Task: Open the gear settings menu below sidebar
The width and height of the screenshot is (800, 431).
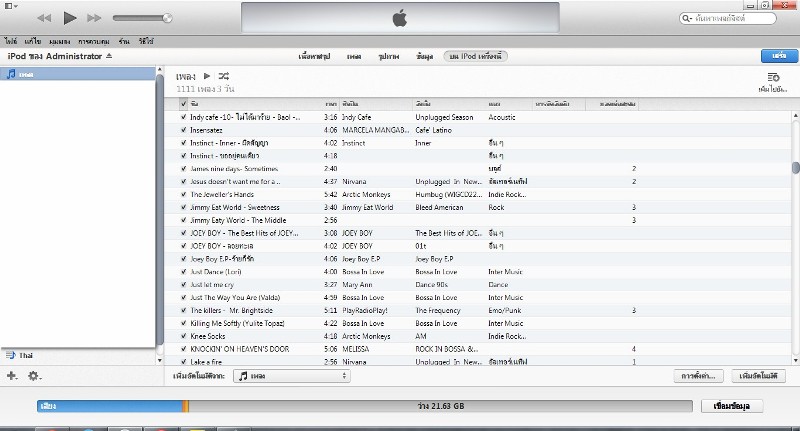Action: 34,376
